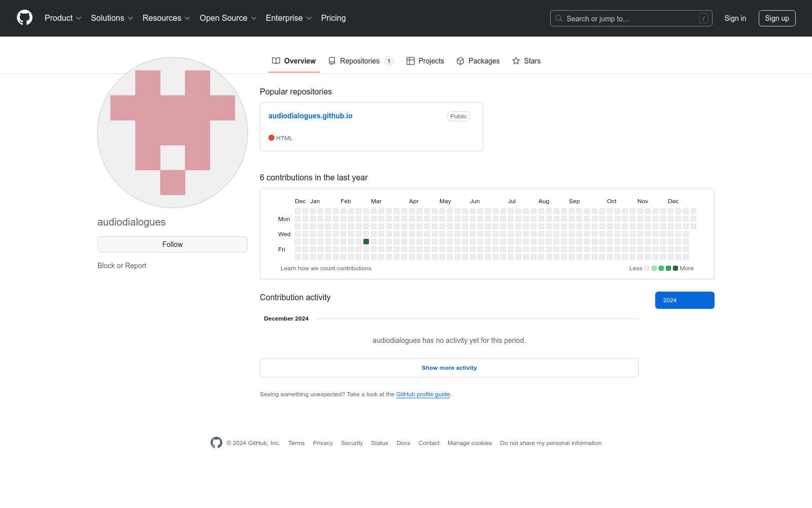The width and height of the screenshot is (812, 508).
Task: Click Block or Report
Action: point(122,266)
